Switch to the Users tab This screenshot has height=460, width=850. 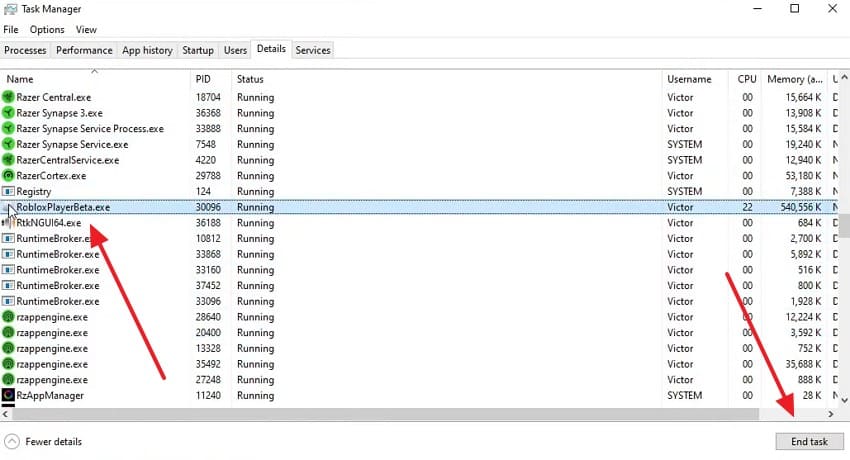235,50
